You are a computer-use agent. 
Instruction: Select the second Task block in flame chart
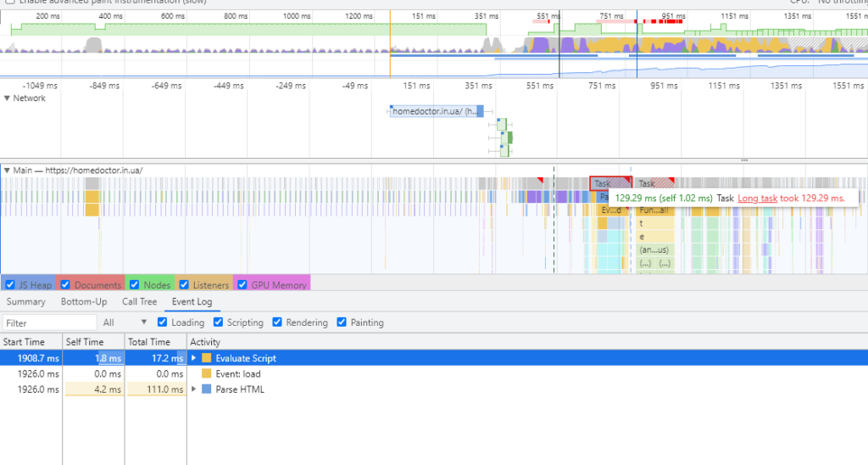(654, 183)
